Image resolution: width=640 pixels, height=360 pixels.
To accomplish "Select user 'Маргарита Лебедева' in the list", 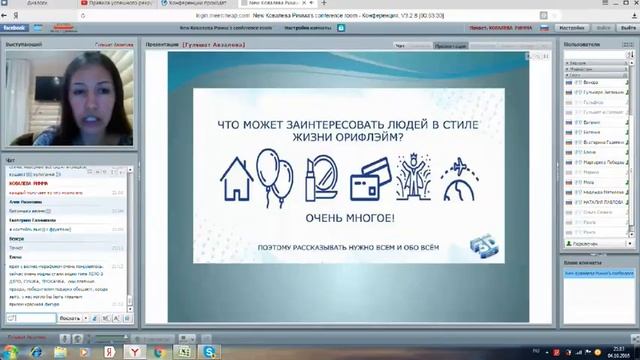I will (x=596, y=162).
